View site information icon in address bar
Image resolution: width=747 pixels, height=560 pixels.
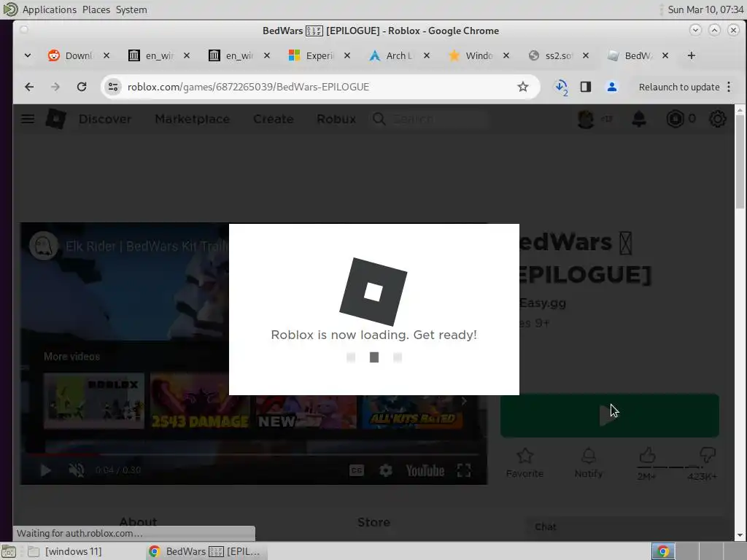coord(113,87)
